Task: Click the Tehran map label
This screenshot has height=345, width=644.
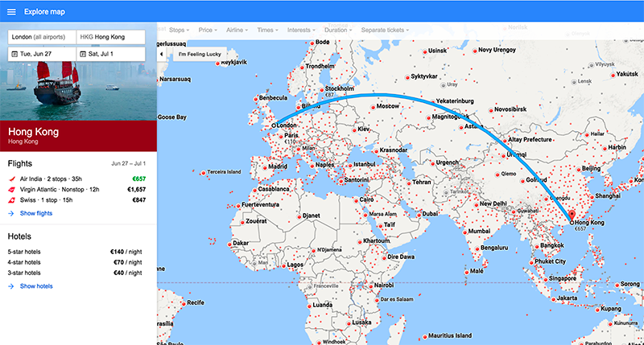Action: [422, 182]
